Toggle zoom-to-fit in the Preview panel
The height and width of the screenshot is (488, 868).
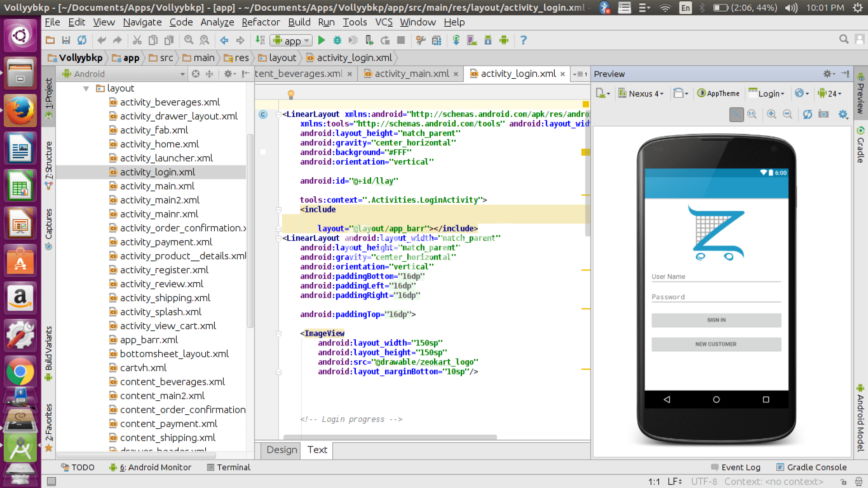tap(736, 114)
